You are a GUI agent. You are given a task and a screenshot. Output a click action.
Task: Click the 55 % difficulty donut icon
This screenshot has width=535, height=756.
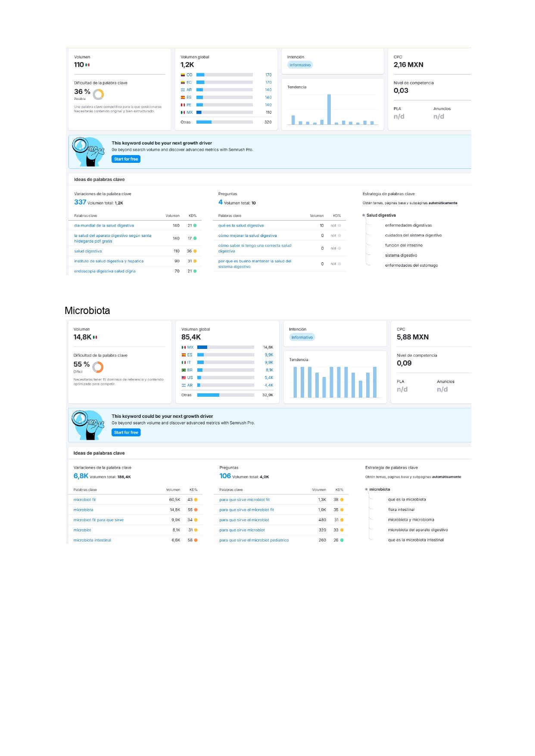(98, 367)
